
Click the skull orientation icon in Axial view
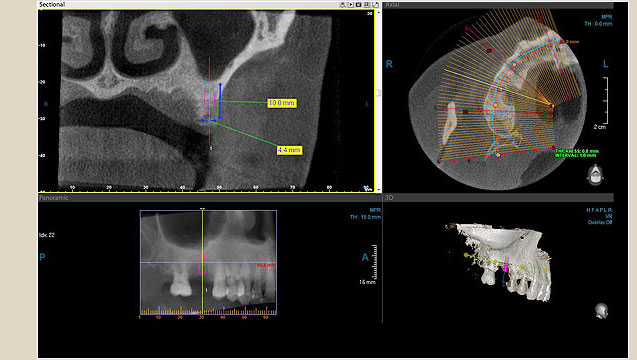[595, 174]
